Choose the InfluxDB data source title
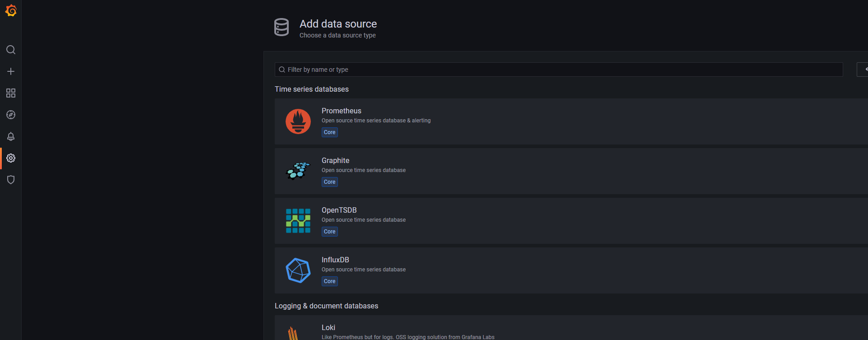 (335, 260)
